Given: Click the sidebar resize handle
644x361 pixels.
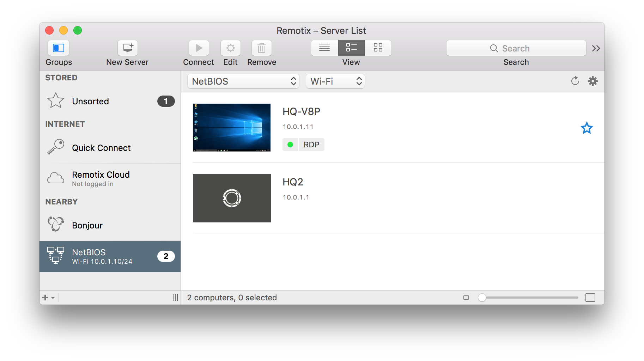Looking at the screenshot, I should [175, 298].
